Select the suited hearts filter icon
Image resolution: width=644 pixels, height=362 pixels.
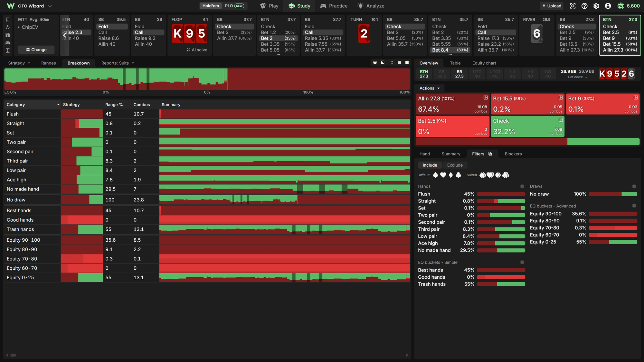pyautogui.click(x=490, y=175)
